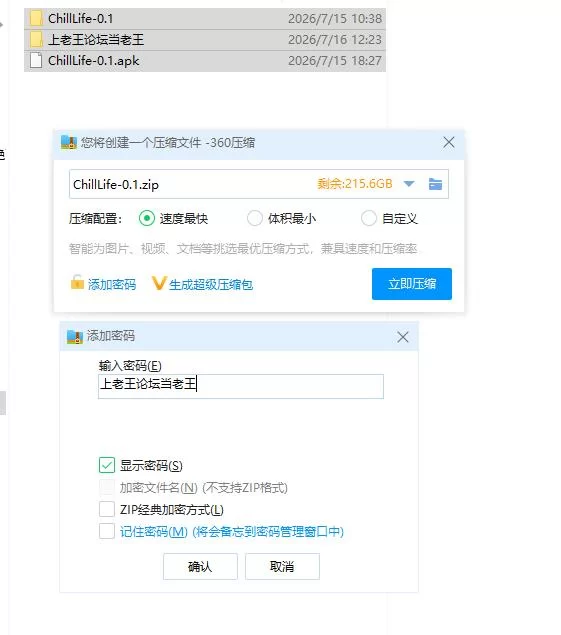This screenshot has height=635, width=561.
Task: Confirm the password with 确认
Action: click(200, 566)
